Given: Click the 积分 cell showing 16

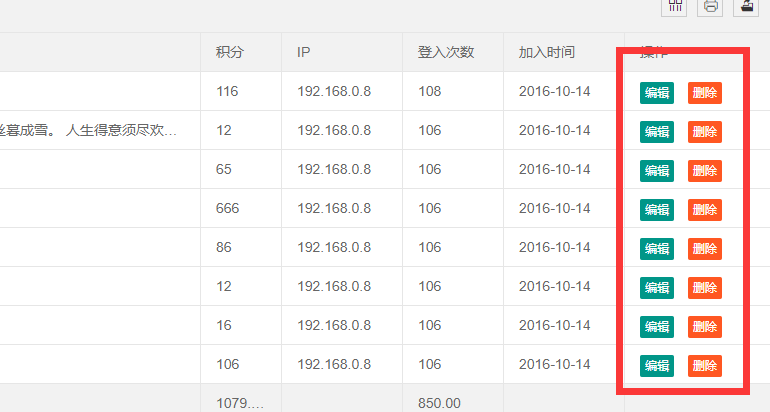Looking at the screenshot, I should pyautogui.click(x=241, y=325).
